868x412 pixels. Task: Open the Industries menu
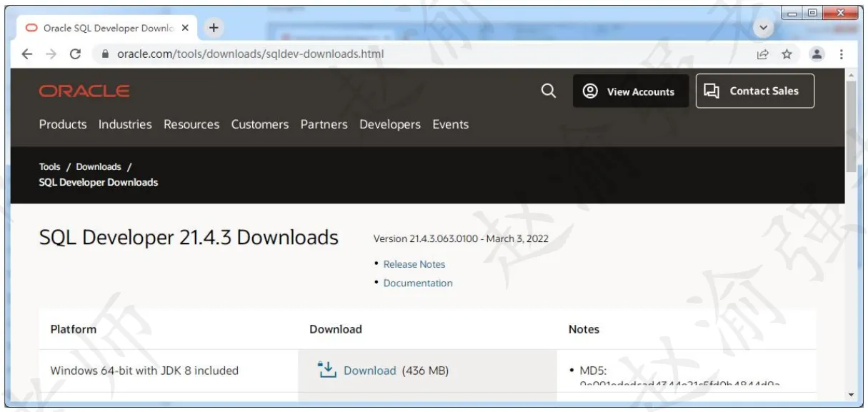pyautogui.click(x=125, y=124)
